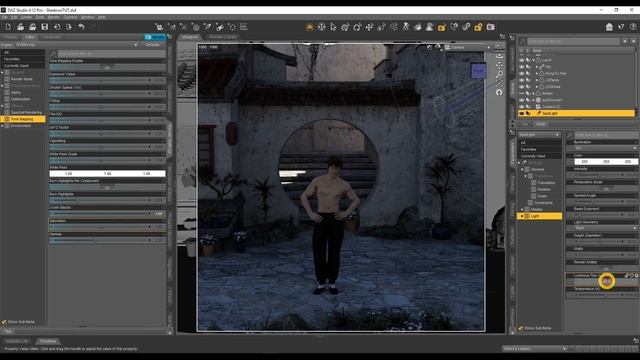Select Rotation in Parameters tree
640x360 pixels.
point(544,189)
